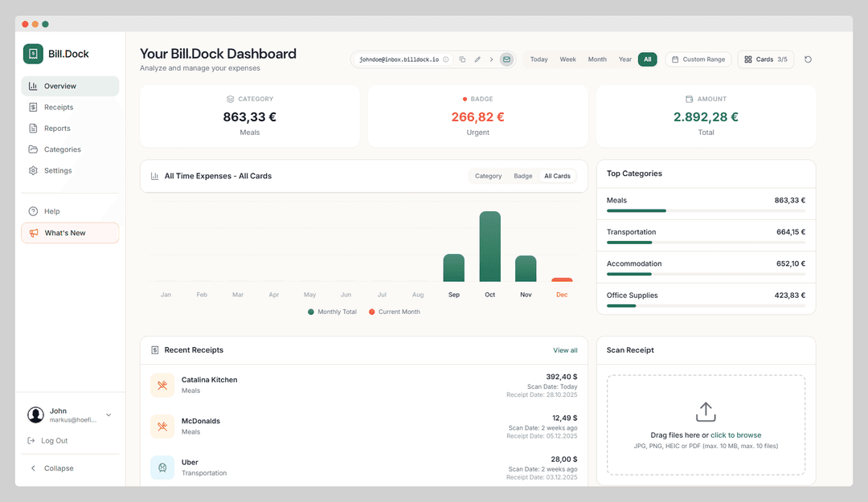Switch to the Category chart view
This screenshot has width=868, height=502.
488,175
